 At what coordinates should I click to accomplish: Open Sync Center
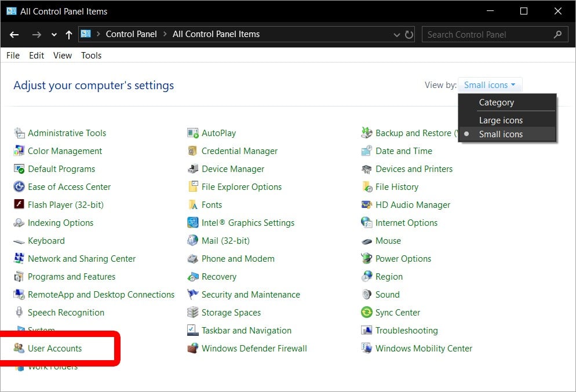(x=397, y=312)
